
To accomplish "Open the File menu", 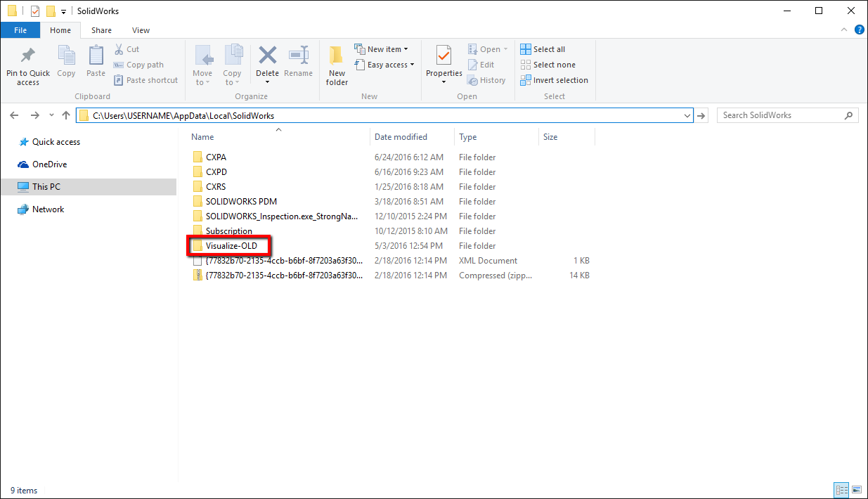I will coord(20,30).
